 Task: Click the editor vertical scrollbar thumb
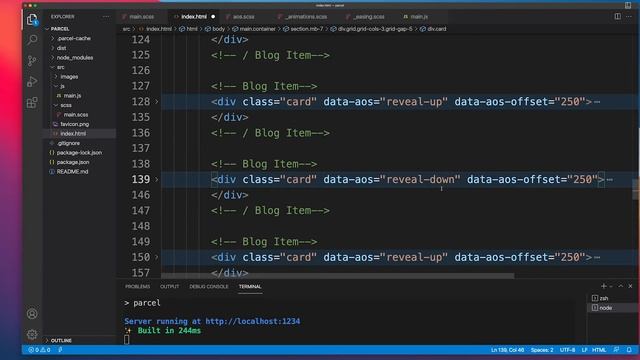636,190
